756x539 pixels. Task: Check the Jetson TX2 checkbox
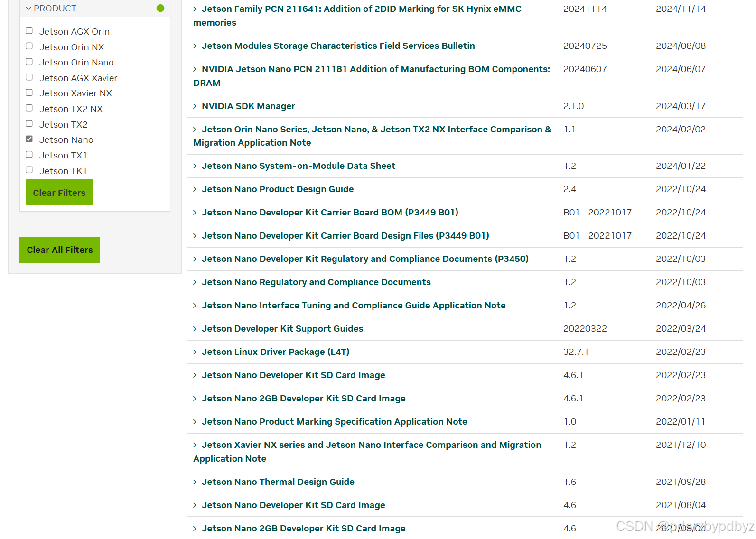[29, 124]
